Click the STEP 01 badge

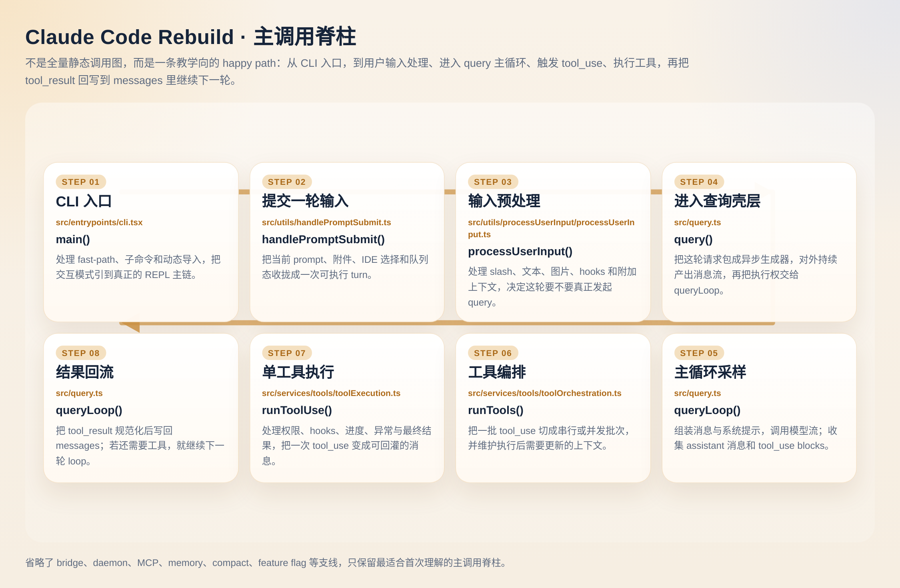[81, 182]
